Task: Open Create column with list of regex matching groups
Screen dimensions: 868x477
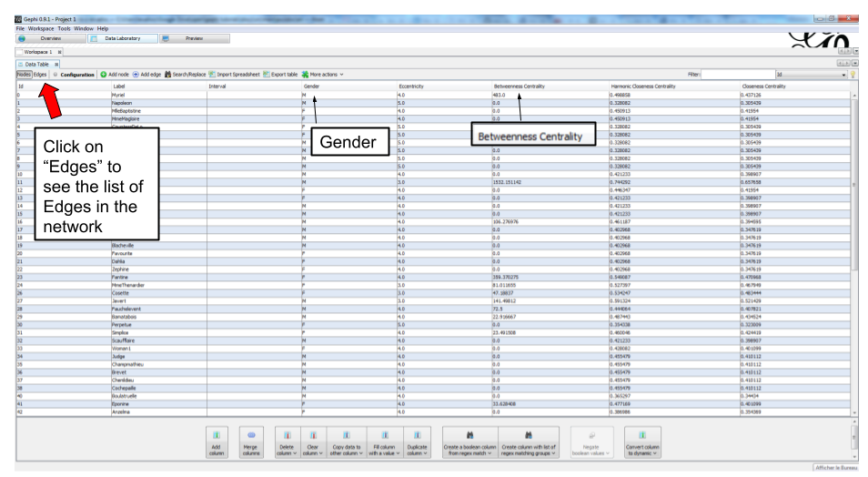Action: [529, 442]
